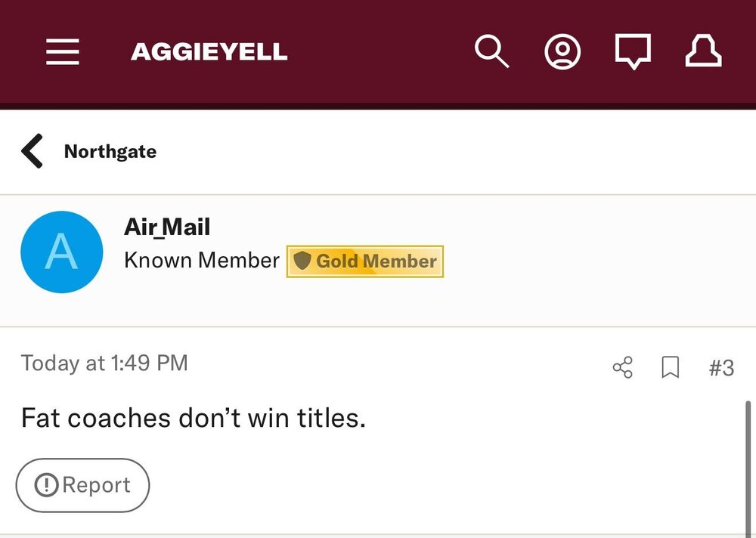Click the "Today at 1:49 PM" timestamp
Viewport: 756px width, 538px height.
[104, 363]
